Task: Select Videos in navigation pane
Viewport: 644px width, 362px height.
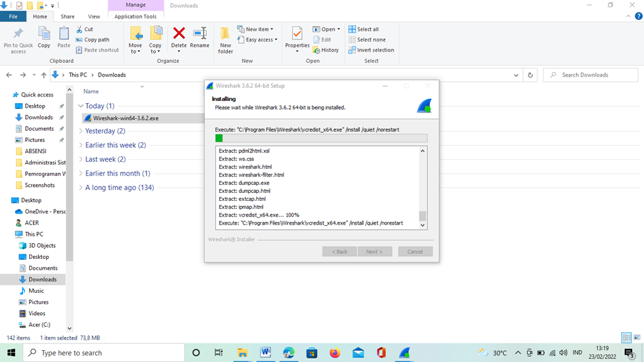Action: [36, 313]
